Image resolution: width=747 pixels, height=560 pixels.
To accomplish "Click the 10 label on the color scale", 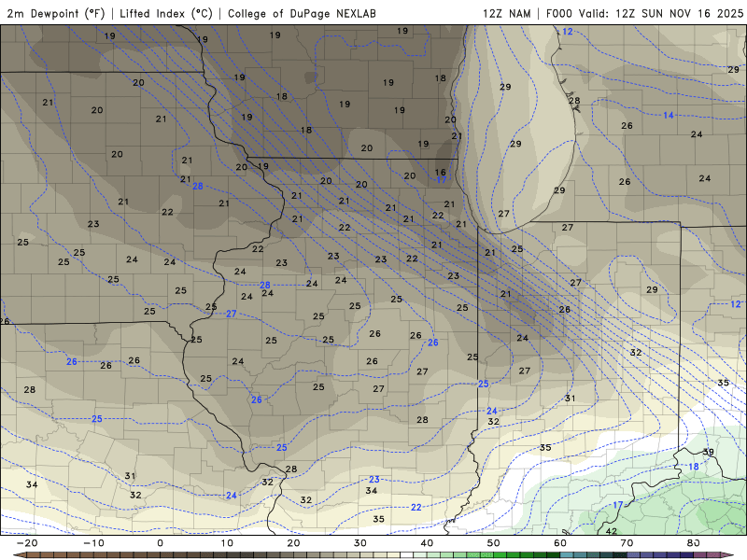I will tap(227, 543).
